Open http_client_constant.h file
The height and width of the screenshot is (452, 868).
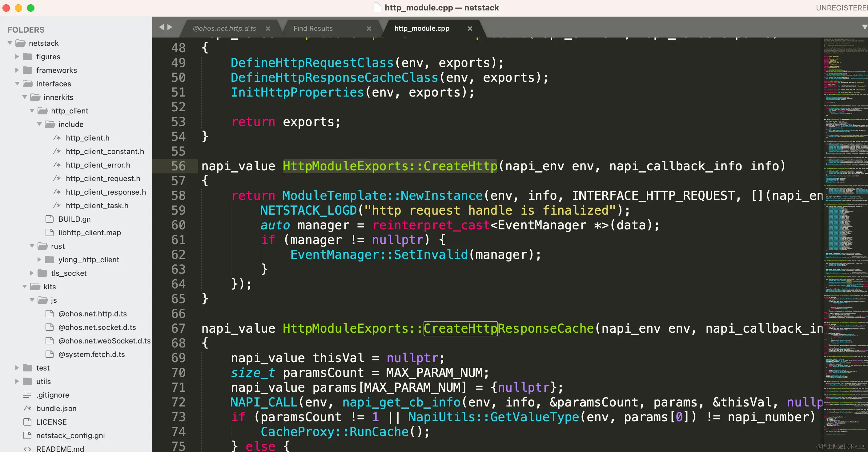click(x=105, y=151)
